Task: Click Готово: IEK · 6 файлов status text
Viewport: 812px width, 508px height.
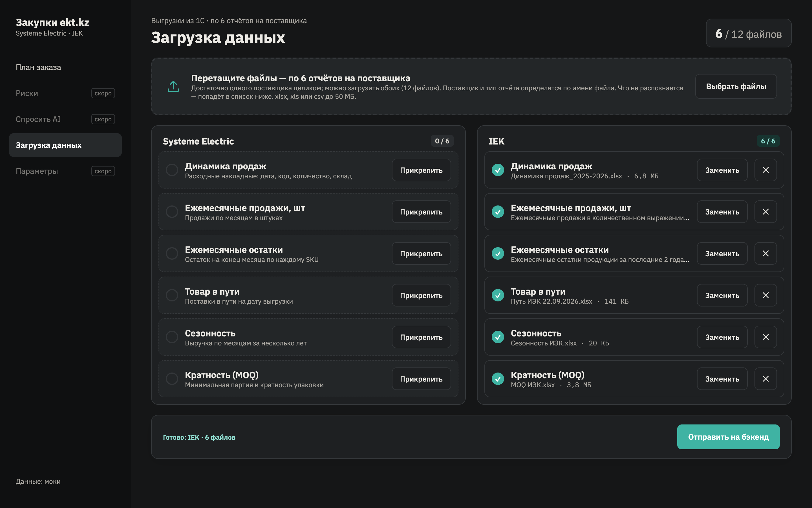Action: point(199,437)
